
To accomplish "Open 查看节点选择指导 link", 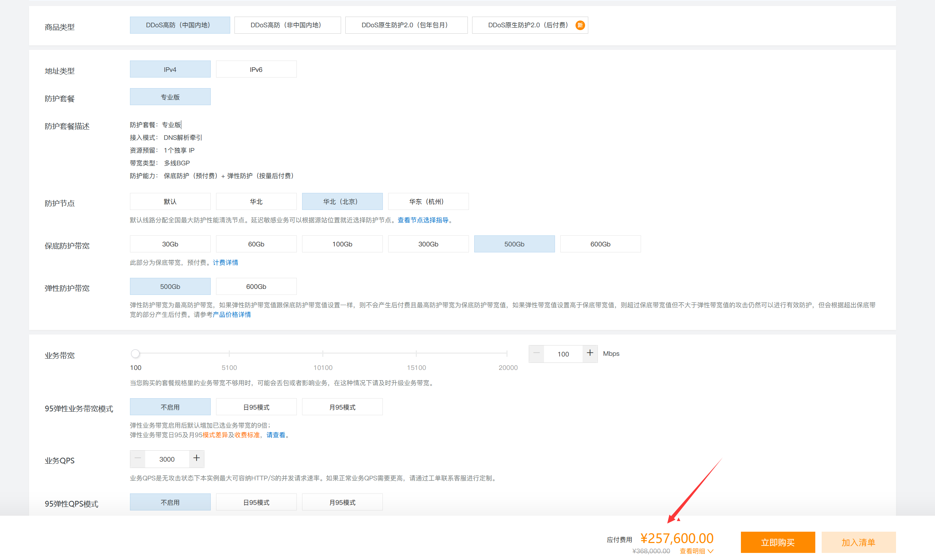I will click(x=423, y=220).
